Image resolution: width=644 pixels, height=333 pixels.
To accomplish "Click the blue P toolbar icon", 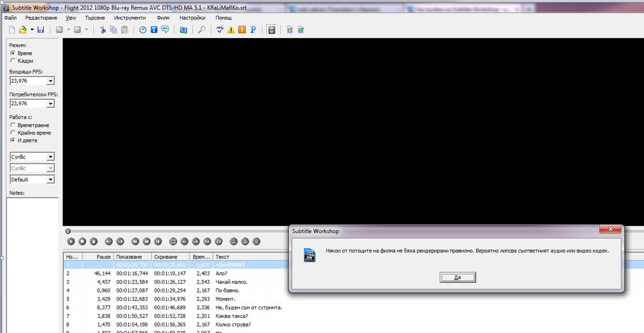I will pos(253,30).
